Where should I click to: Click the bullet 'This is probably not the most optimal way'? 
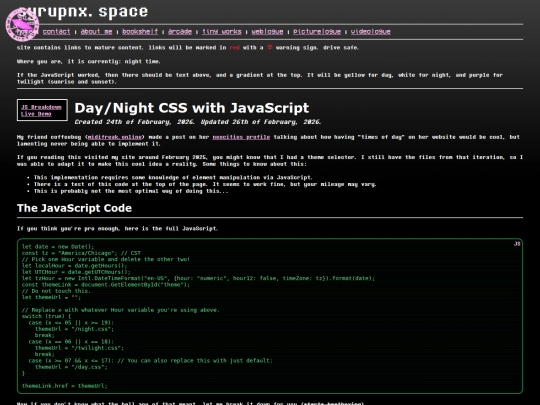click(131, 191)
